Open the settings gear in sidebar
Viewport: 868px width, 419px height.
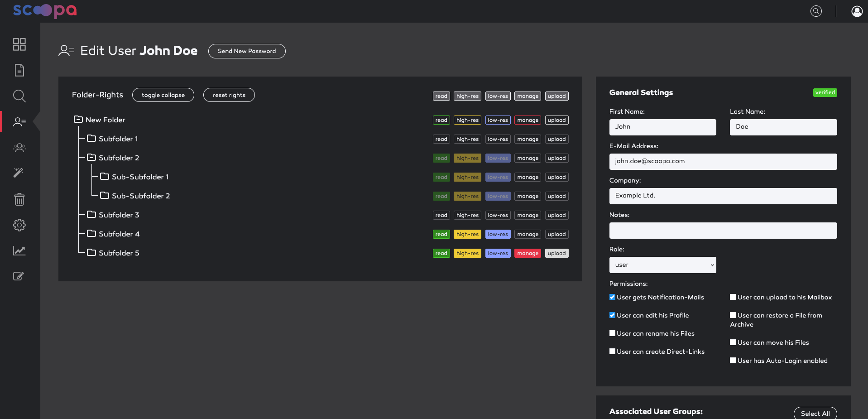19,225
